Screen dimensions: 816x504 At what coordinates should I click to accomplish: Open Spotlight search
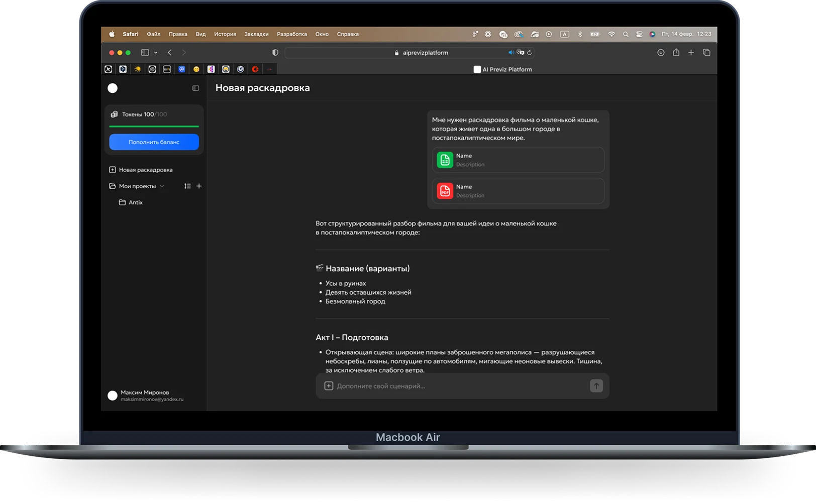click(x=626, y=34)
